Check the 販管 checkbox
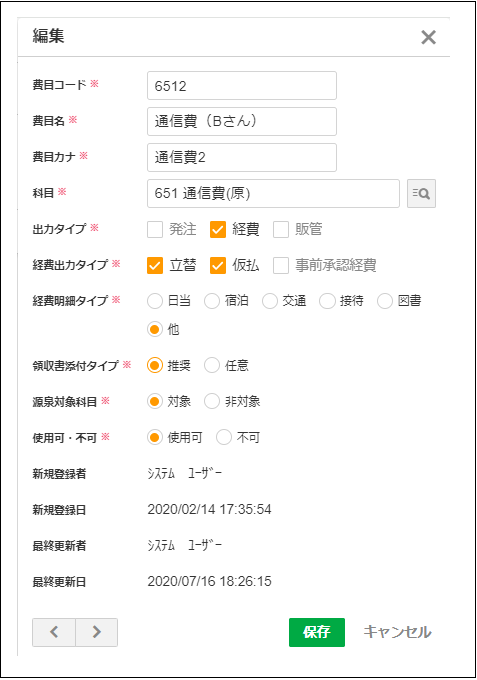This screenshot has width=477, height=680. tap(281, 229)
